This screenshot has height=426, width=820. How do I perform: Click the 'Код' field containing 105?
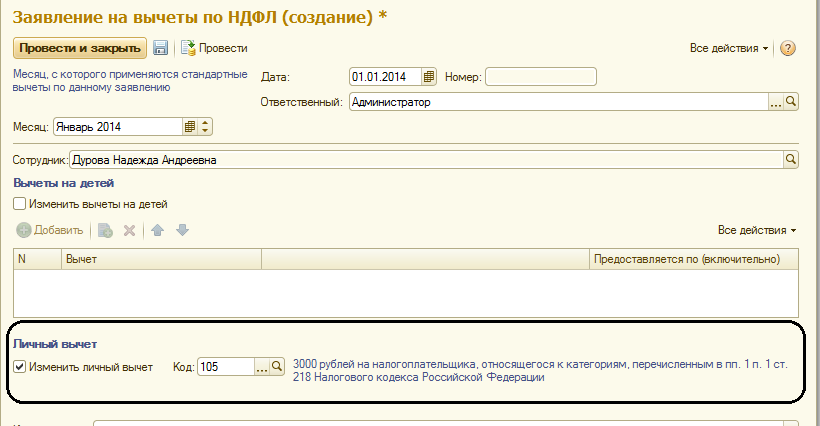pyautogui.click(x=226, y=367)
